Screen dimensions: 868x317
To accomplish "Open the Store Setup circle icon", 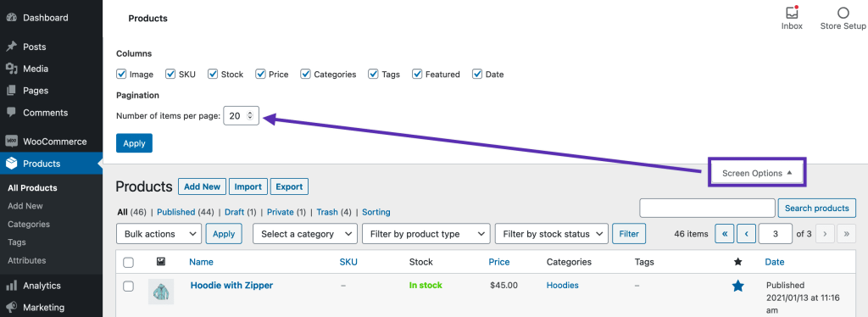I will click(843, 13).
